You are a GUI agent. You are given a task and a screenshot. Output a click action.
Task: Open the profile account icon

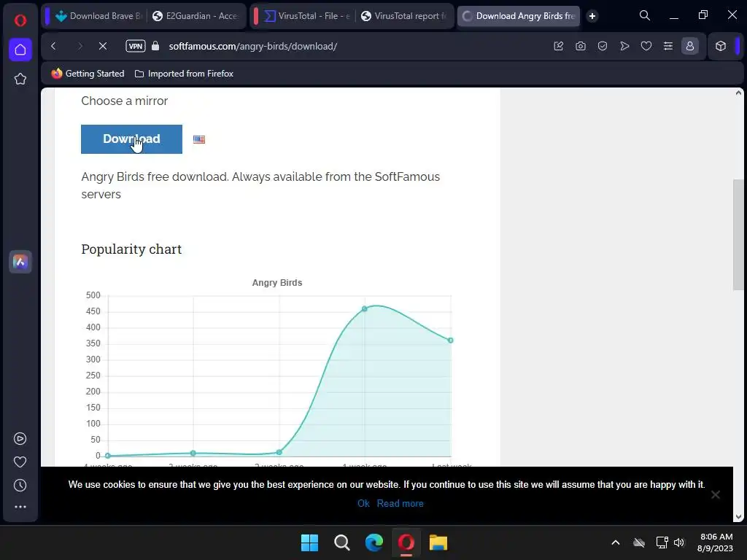[690, 46]
